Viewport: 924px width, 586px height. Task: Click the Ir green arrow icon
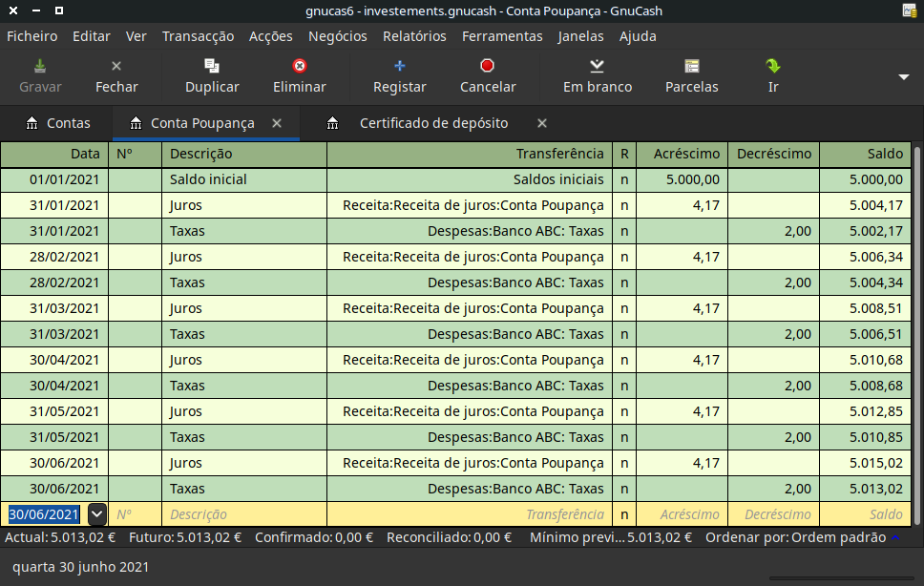tap(772, 67)
